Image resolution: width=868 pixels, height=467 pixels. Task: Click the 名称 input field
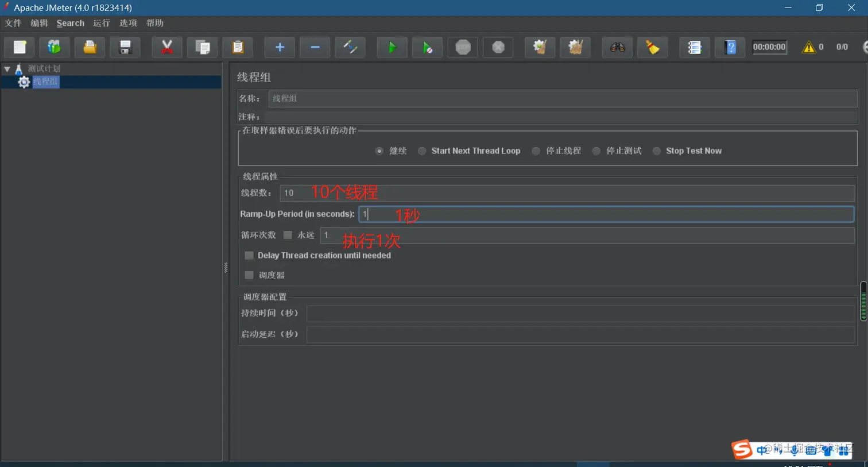point(563,98)
